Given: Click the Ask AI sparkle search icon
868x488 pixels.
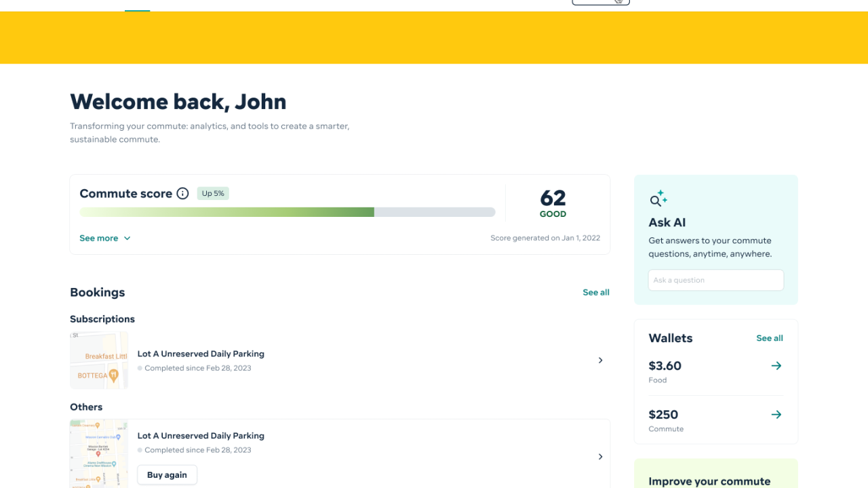Looking at the screenshot, I should point(658,199).
